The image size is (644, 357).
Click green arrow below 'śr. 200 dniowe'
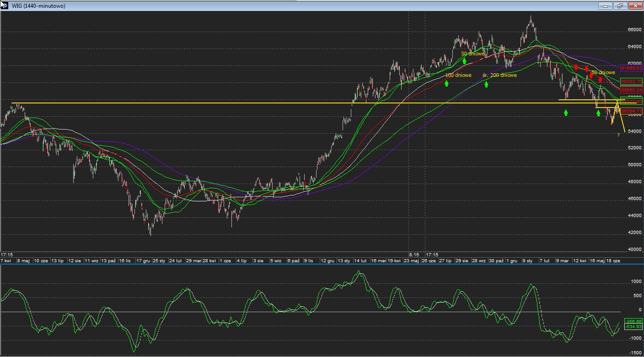point(487,84)
